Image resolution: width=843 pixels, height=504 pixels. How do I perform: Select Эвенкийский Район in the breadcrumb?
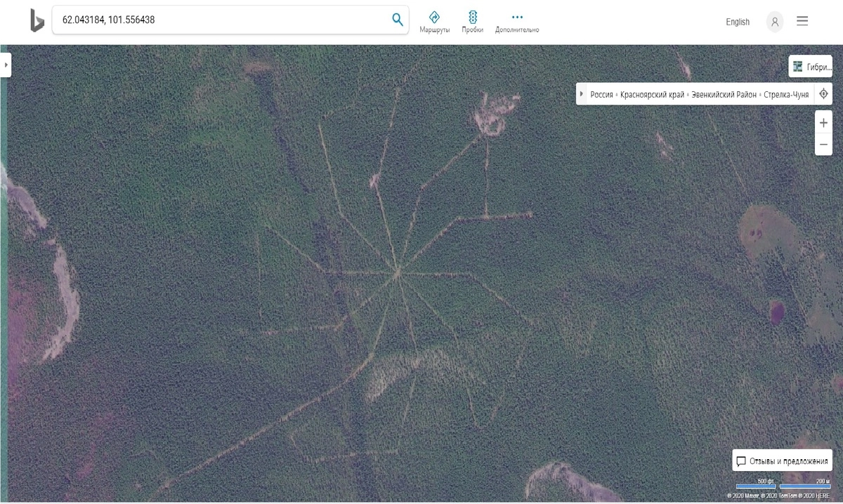point(724,94)
